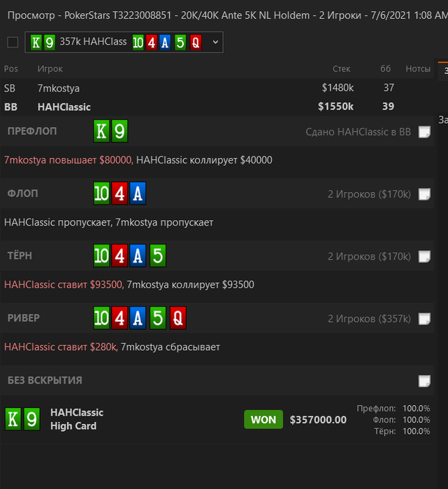
Task: Click the Нотсы column header
Action: pos(418,69)
